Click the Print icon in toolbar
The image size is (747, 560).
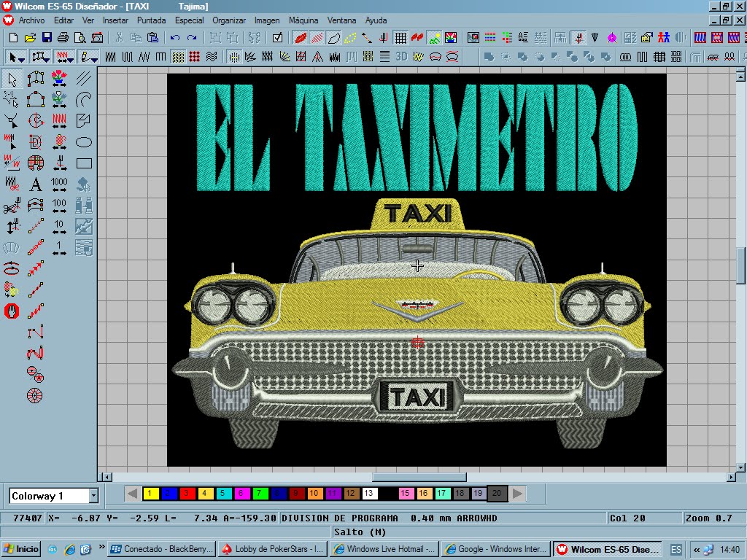63,37
